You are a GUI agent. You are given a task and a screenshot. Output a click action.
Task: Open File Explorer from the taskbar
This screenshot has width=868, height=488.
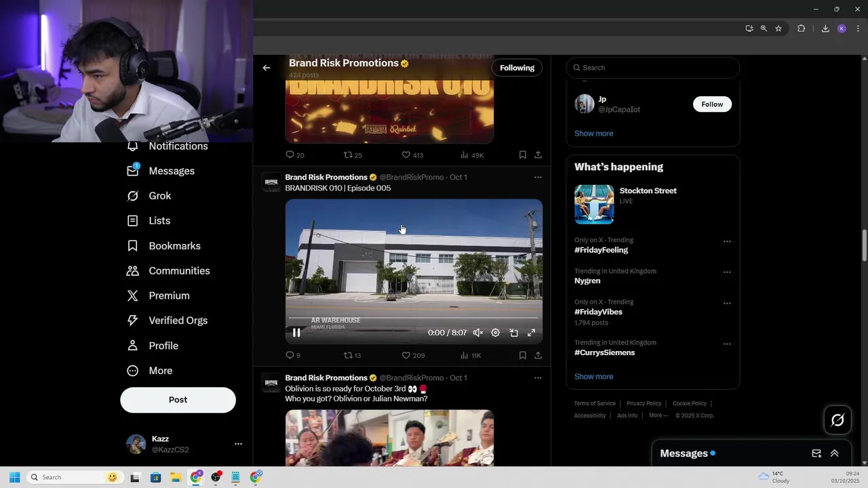176,477
